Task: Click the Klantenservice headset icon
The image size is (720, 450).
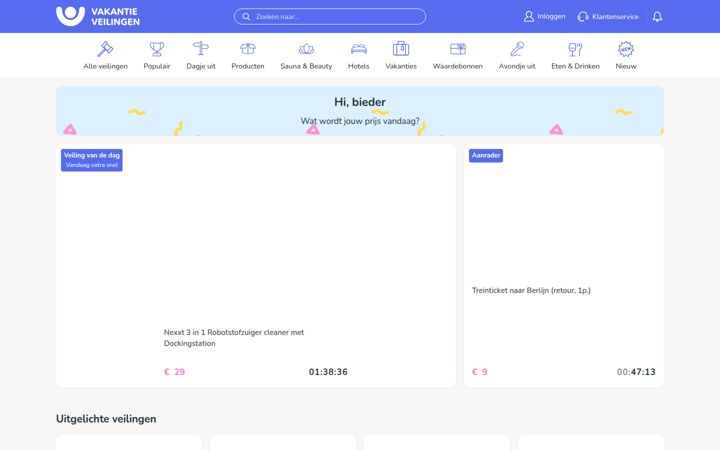Action: (583, 17)
